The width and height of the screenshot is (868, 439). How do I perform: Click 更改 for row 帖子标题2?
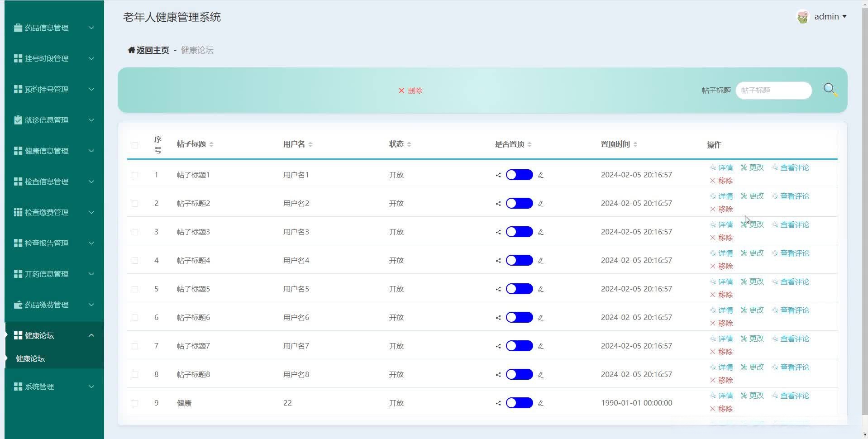coord(752,196)
